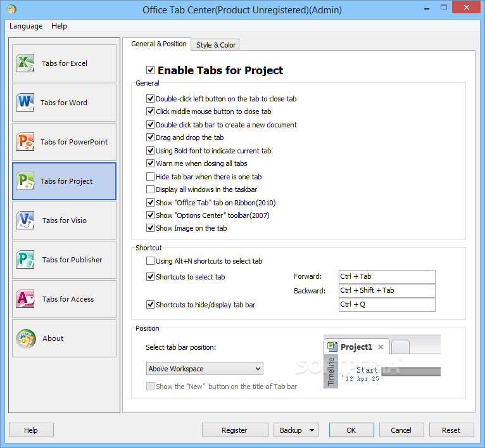Switch to the Style & Color tab
Screen dimensions: 485x448
click(215, 45)
